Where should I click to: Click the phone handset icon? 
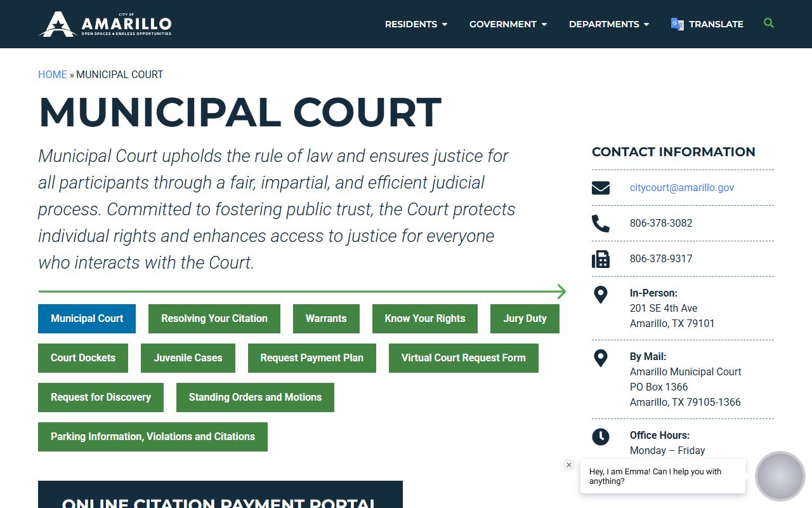pos(600,224)
